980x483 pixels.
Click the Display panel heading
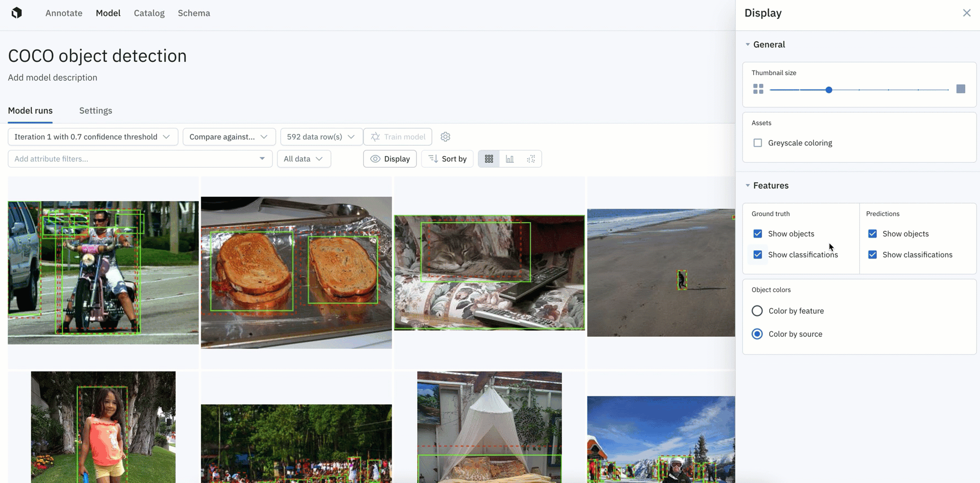coord(763,13)
